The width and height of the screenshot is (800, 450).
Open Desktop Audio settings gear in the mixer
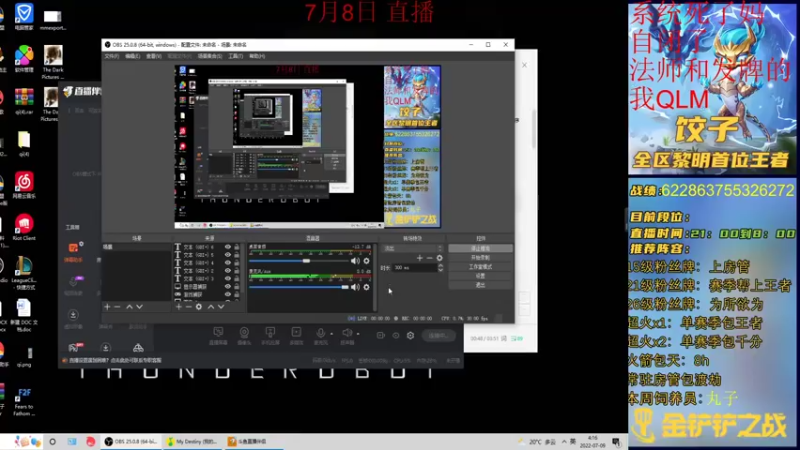pyautogui.click(x=366, y=261)
